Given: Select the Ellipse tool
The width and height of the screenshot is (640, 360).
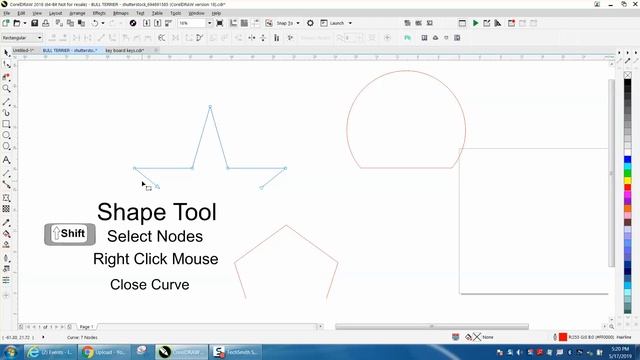Looking at the screenshot, I should click(7, 135).
